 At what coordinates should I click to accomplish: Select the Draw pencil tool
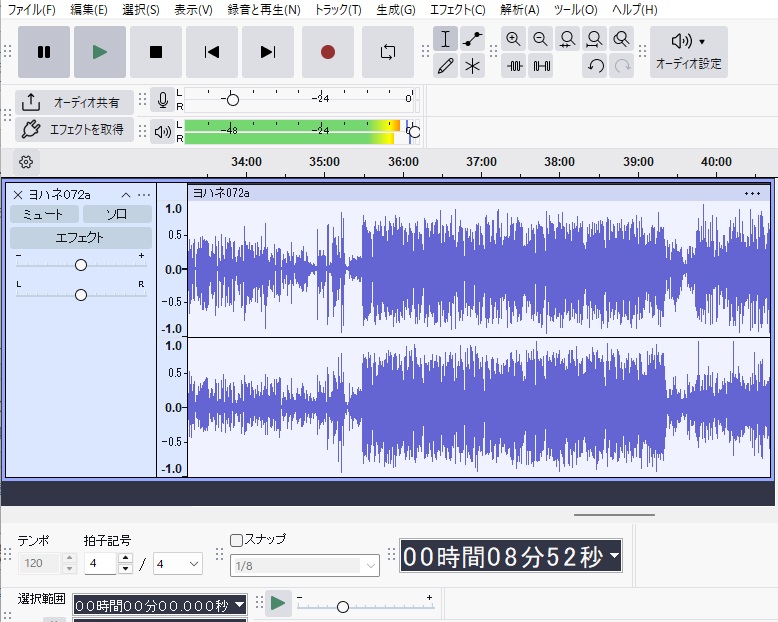click(446, 66)
